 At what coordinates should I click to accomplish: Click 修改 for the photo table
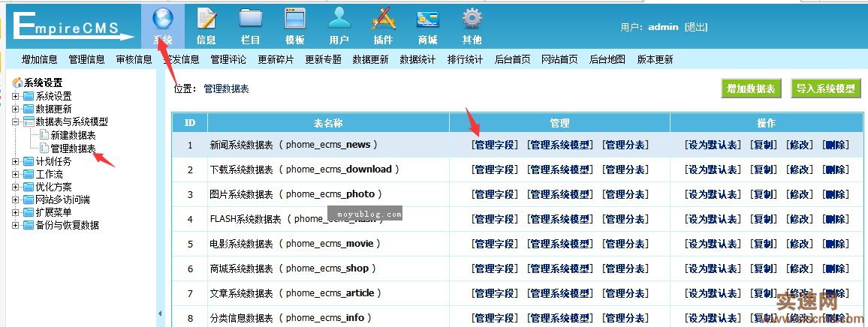800,194
